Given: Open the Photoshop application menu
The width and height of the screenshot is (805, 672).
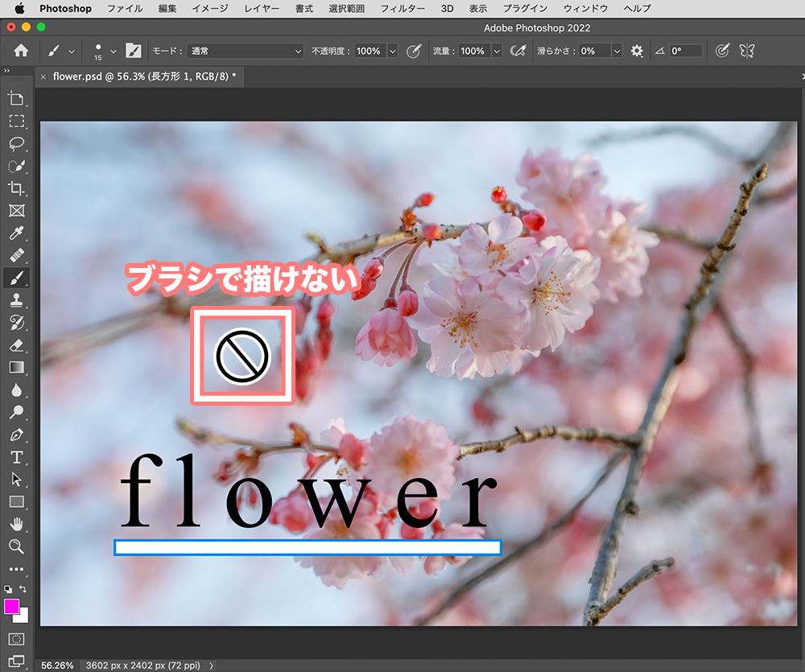Looking at the screenshot, I should 65,8.
